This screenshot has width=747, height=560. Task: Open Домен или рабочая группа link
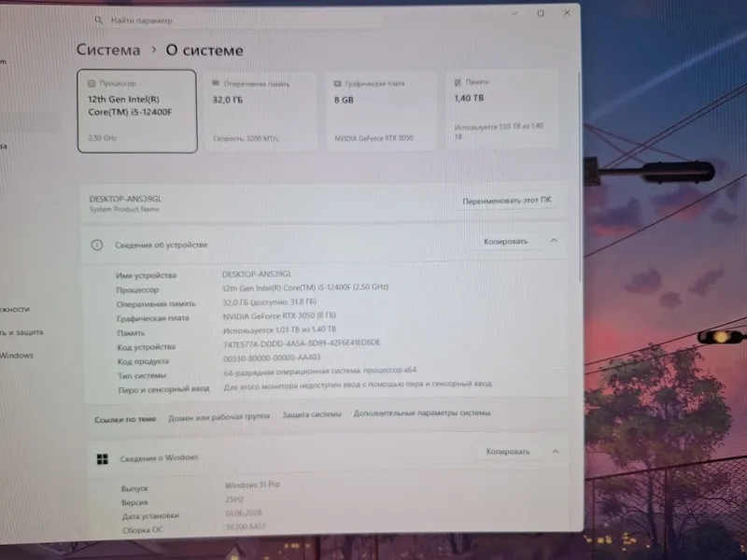[218, 416]
